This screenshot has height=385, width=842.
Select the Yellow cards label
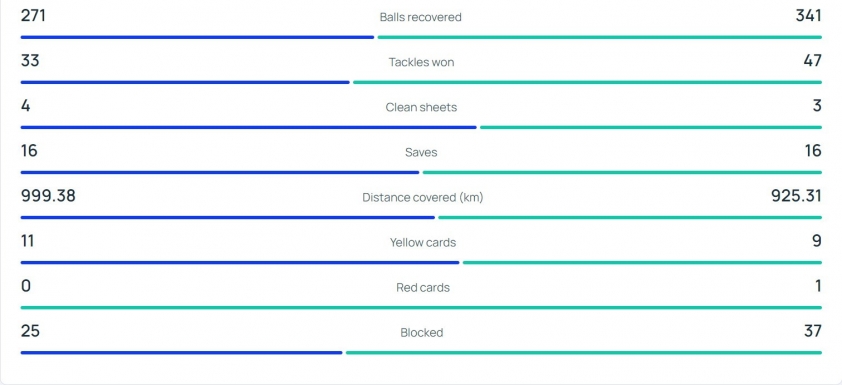pos(423,243)
